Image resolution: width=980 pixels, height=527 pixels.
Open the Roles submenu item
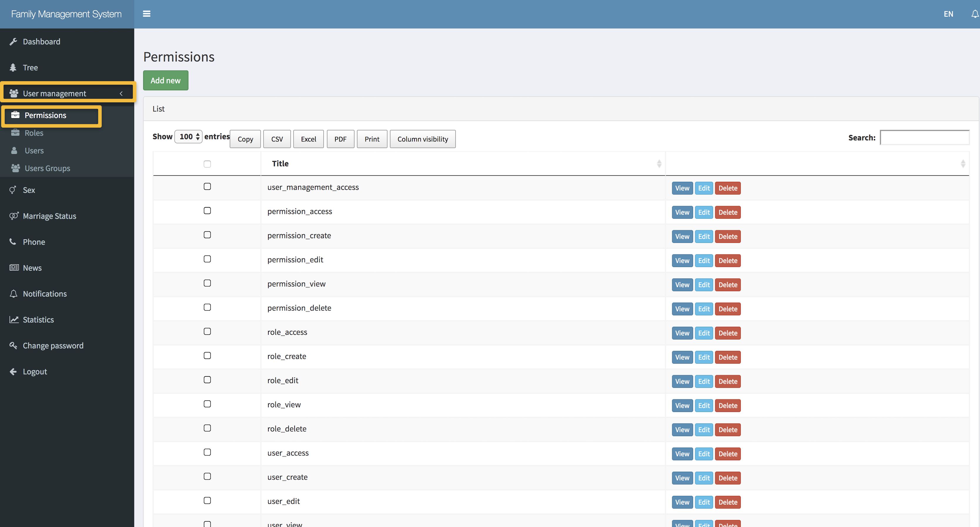[34, 133]
